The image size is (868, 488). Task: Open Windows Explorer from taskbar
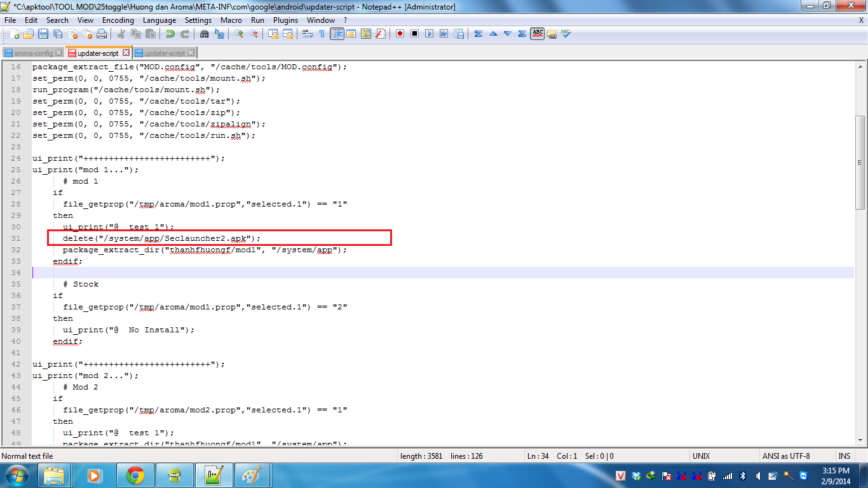point(55,475)
